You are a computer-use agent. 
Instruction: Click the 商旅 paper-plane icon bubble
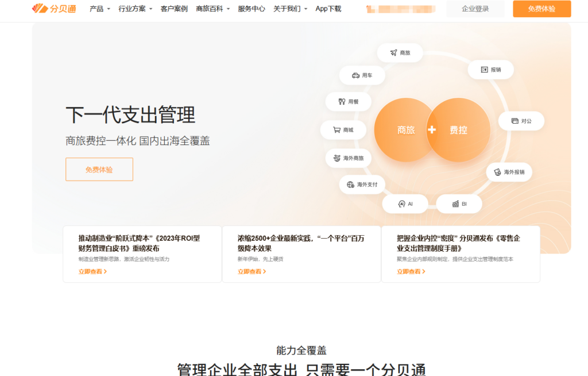pyautogui.click(x=400, y=52)
